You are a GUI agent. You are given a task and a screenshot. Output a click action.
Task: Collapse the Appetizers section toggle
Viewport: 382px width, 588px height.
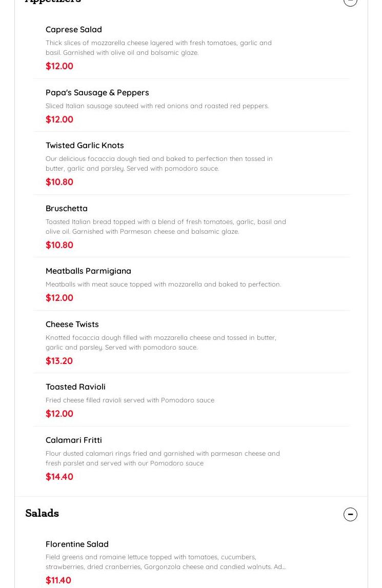click(350, 2)
